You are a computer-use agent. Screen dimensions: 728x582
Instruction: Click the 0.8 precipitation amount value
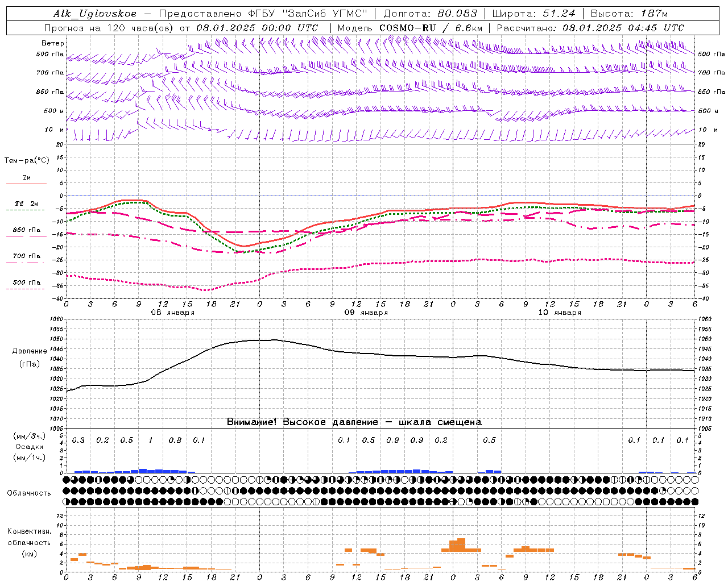pyautogui.click(x=175, y=440)
